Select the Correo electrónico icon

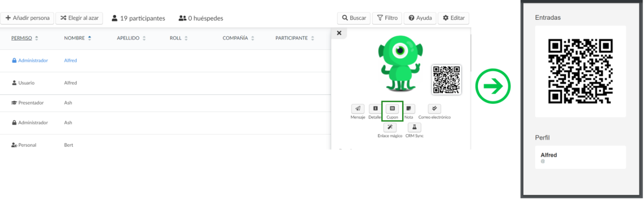pos(434,108)
